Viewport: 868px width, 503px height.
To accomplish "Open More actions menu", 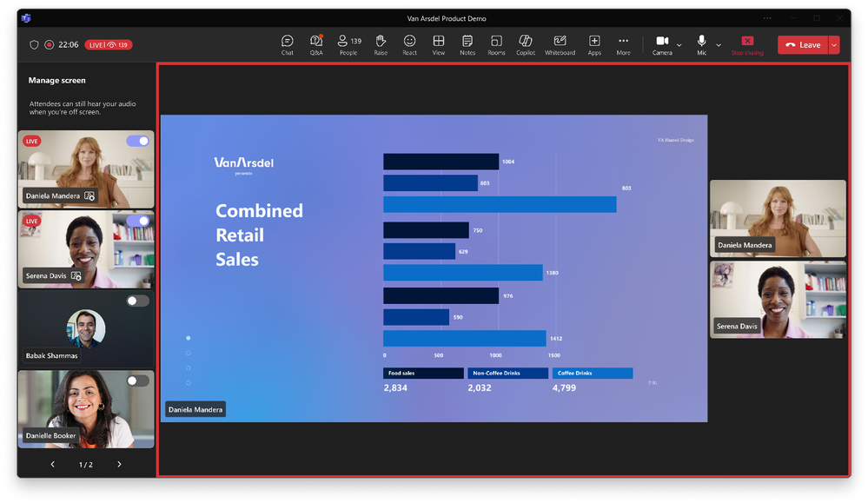I will (x=623, y=45).
